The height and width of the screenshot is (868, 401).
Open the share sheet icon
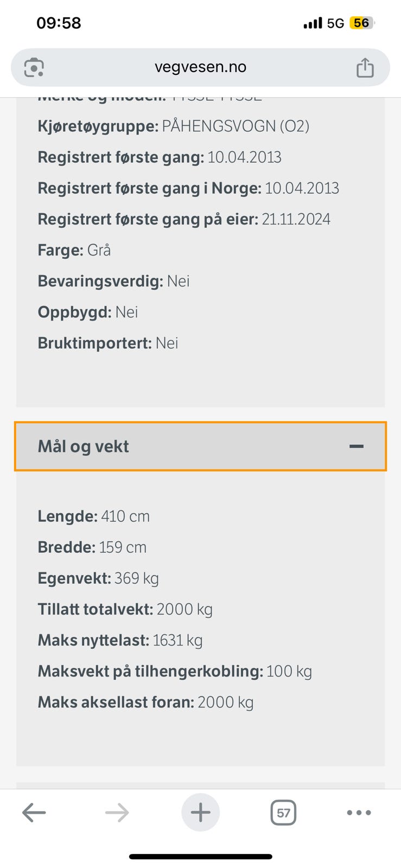pos(365,68)
